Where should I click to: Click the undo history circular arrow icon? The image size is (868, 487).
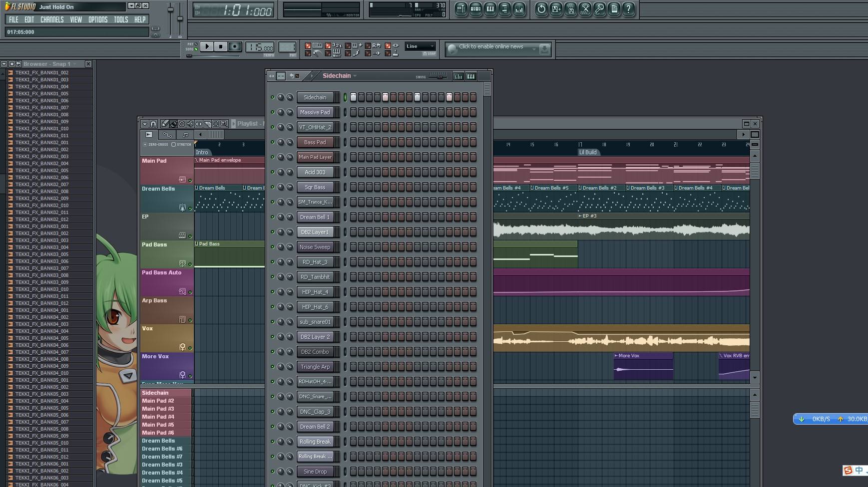pyautogui.click(x=541, y=9)
